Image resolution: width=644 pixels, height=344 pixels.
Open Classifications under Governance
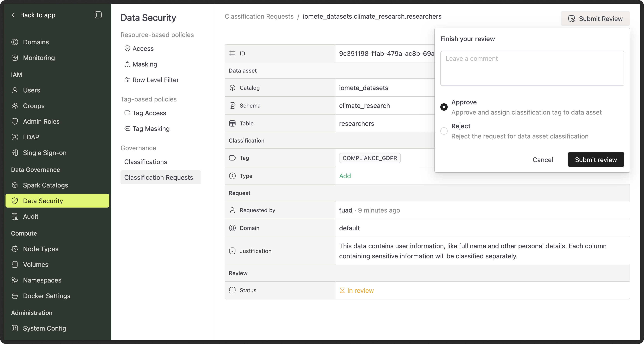pos(146,162)
